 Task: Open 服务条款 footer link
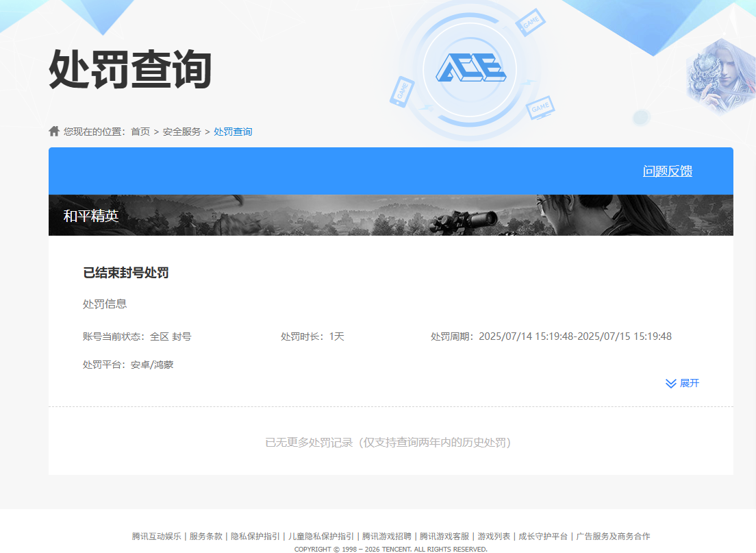point(206,536)
